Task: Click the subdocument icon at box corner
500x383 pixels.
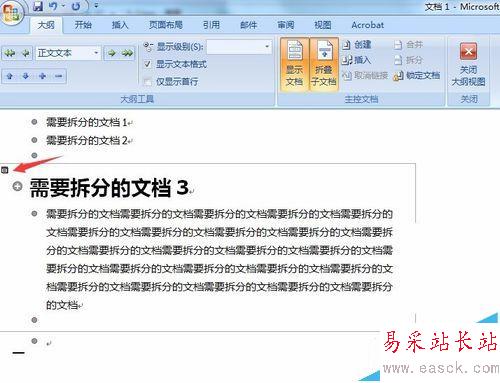Action: 4,170
